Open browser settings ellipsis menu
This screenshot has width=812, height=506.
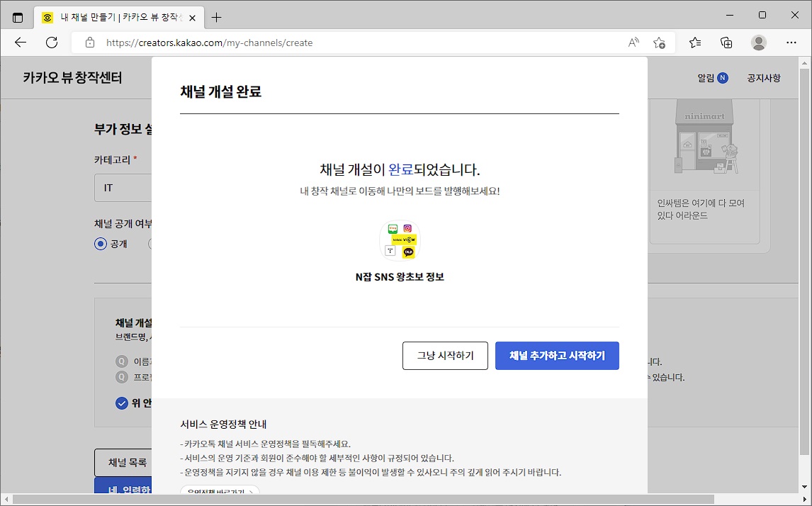click(x=791, y=43)
